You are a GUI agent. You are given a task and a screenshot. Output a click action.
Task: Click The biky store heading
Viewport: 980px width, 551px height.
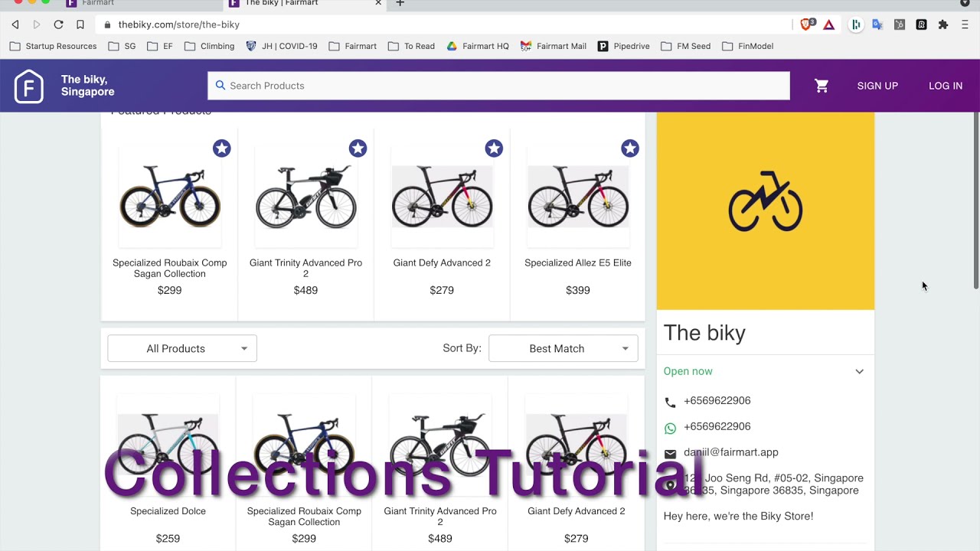pyautogui.click(x=704, y=333)
